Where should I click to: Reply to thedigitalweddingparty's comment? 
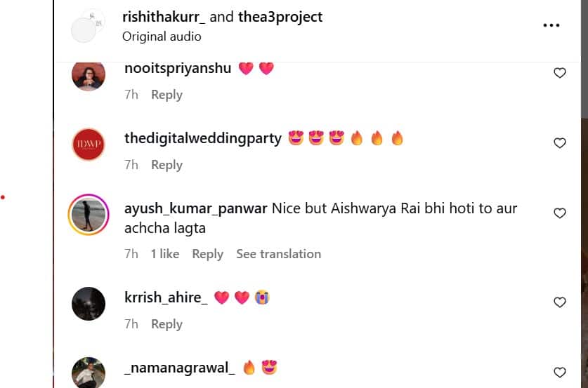click(167, 165)
